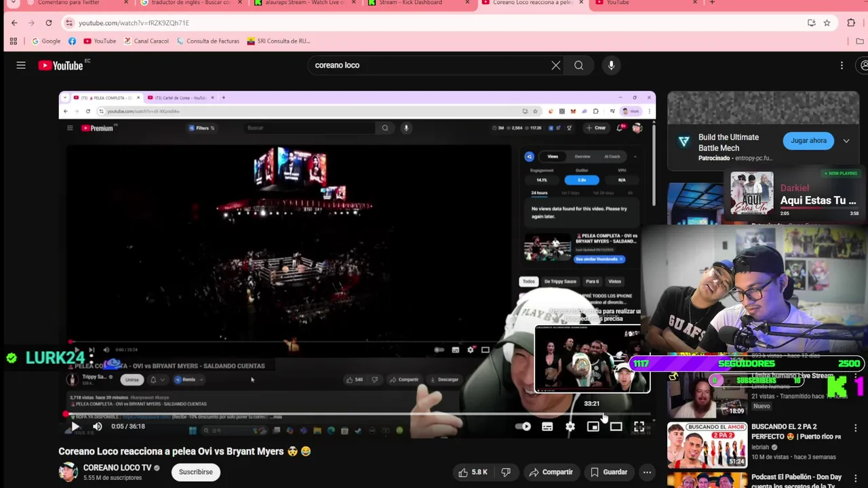Open the 'Canal Caracol' bookmark
The image size is (868, 488).
(x=146, y=41)
